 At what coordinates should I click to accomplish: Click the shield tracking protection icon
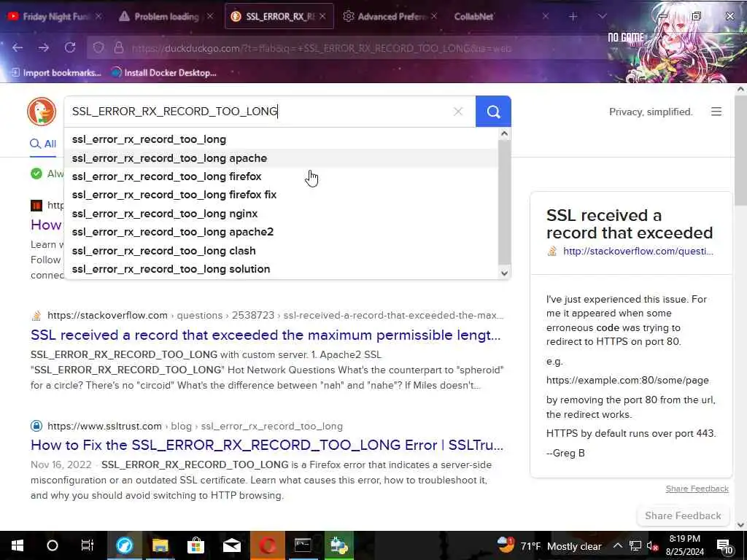click(x=98, y=48)
